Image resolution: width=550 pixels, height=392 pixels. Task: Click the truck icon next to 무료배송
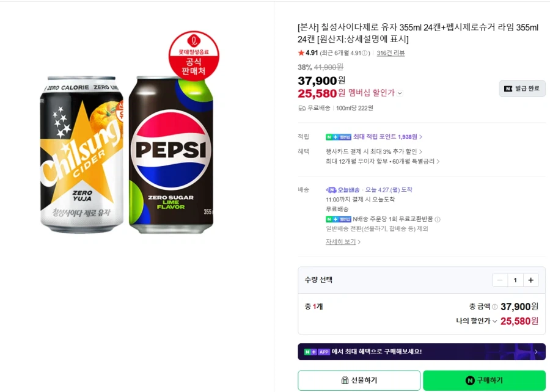point(301,107)
